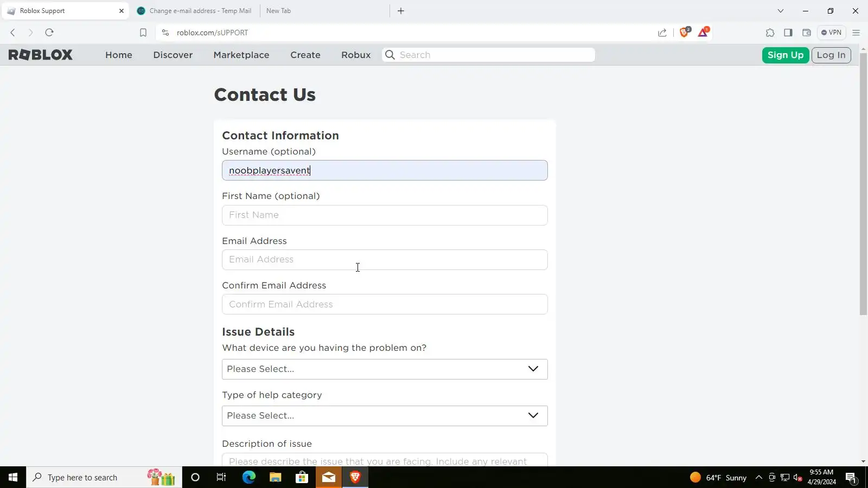Open Task View on taskbar
This screenshot has height=488, width=868.
221,477
